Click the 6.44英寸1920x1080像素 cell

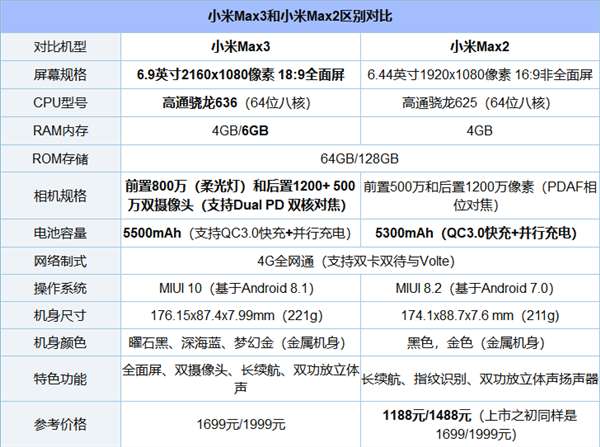[x=480, y=75]
